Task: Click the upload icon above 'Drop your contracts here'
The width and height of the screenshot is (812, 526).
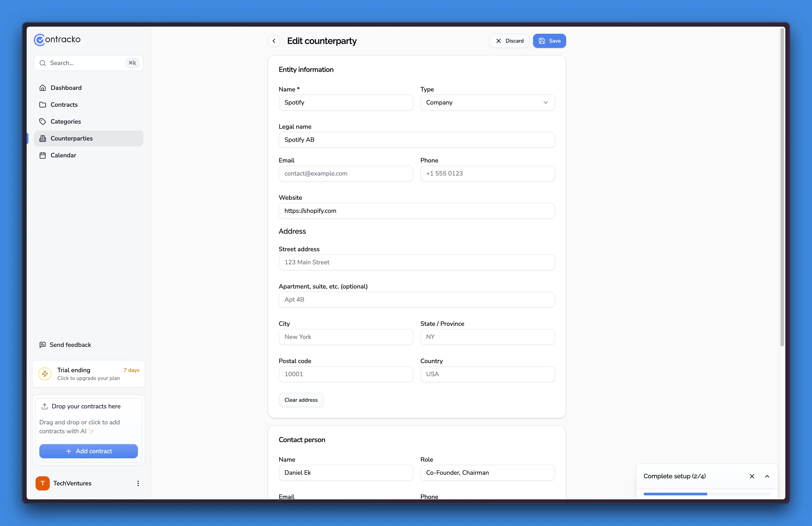Action: (x=44, y=406)
